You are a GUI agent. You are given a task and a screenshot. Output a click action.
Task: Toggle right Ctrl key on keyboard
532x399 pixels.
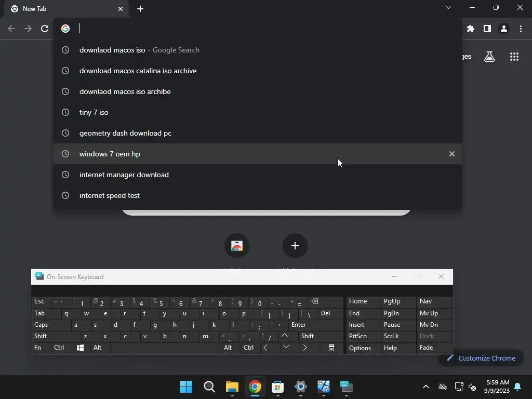(250, 348)
